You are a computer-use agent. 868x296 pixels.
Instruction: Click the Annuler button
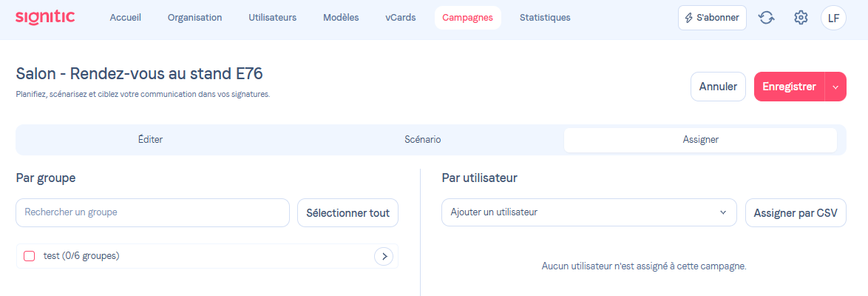tap(718, 87)
